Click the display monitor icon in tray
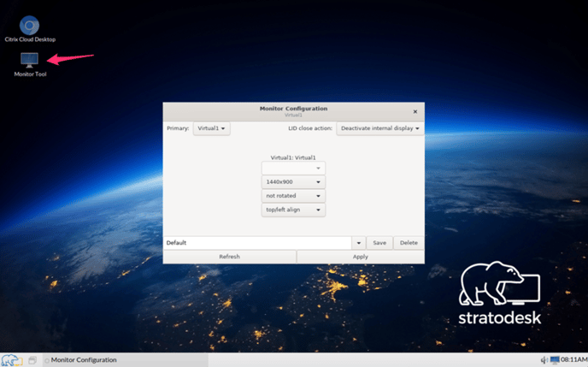Screen dimensions: 588x367 point(555,360)
